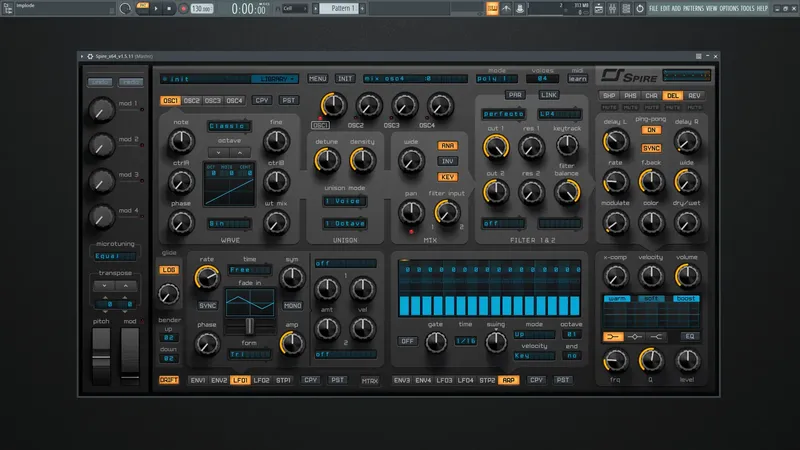Image resolution: width=800 pixels, height=450 pixels.
Task: Select the OSC4 tab
Action: pyautogui.click(x=234, y=101)
